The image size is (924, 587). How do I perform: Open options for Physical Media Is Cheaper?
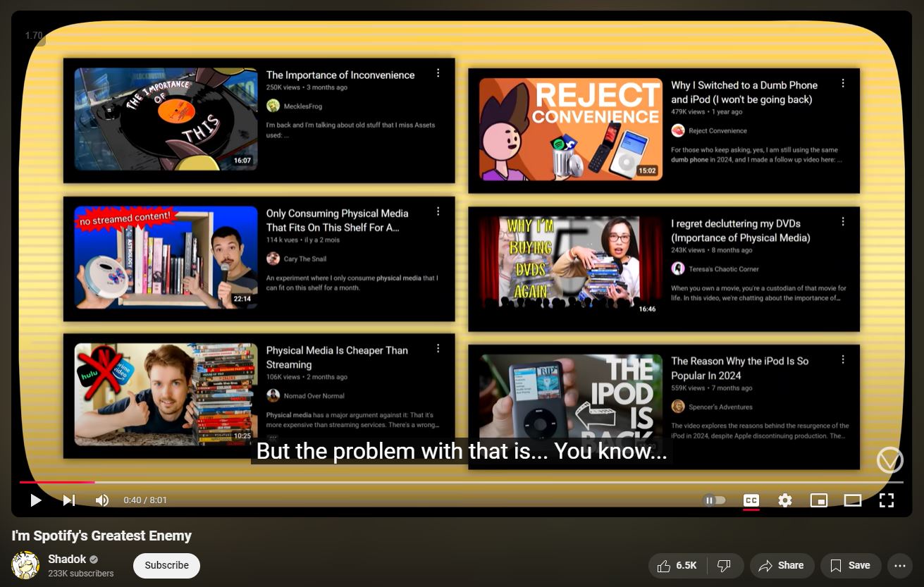point(438,348)
